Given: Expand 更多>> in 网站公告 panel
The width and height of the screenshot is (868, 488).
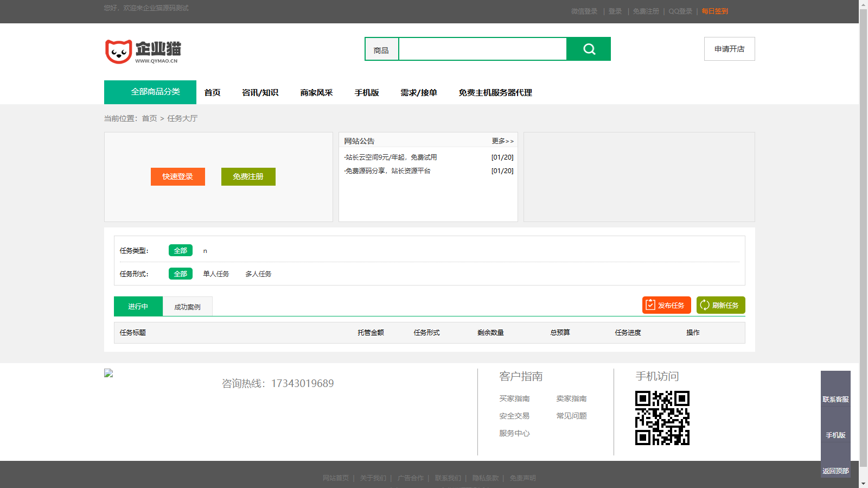Looking at the screenshot, I should pos(502,141).
